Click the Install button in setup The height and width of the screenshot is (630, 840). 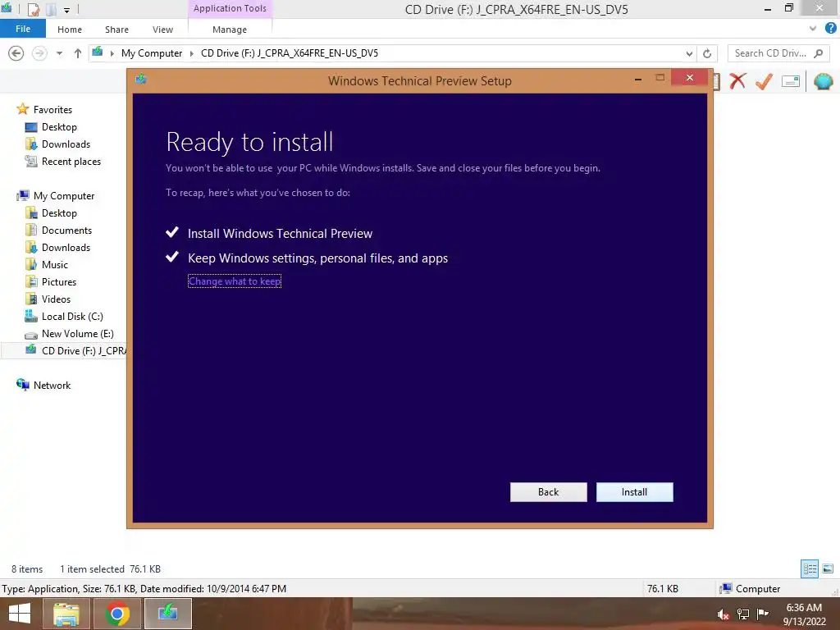coord(634,492)
